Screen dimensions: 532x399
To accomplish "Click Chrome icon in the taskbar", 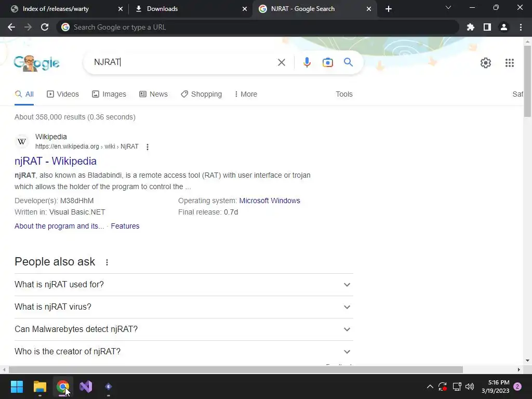I will pyautogui.click(x=63, y=387).
